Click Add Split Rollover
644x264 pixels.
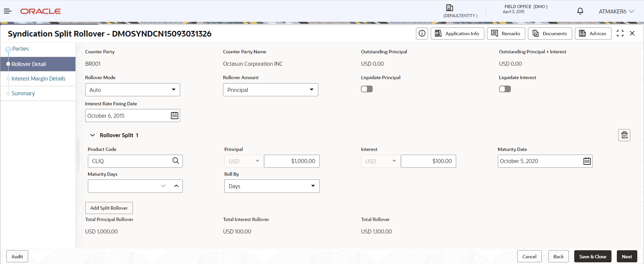point(109,208)
